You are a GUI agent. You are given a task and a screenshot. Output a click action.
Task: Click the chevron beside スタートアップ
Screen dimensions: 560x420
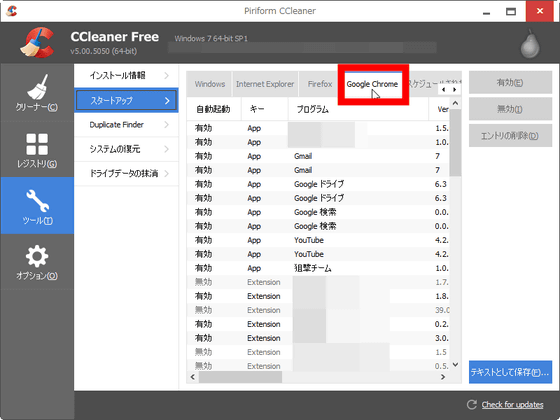tap(167, 101)
